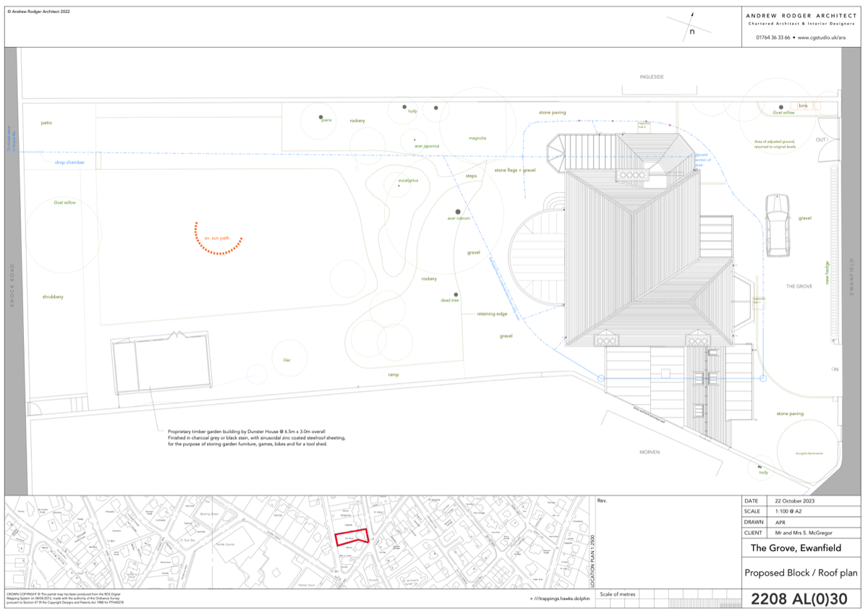Viewport: 868px width, 613px height.
Task: Select the drawing number 2208 AL(0)30
Action: (799, 599)
